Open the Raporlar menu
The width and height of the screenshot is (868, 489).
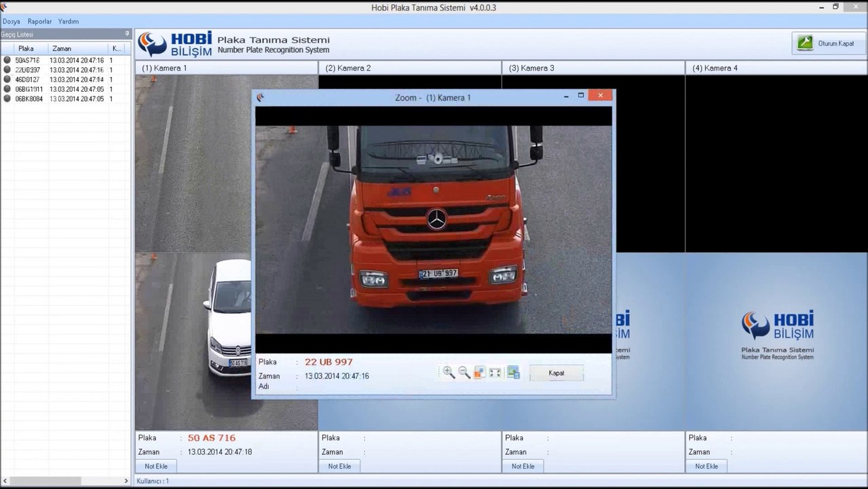coord(39,21)
